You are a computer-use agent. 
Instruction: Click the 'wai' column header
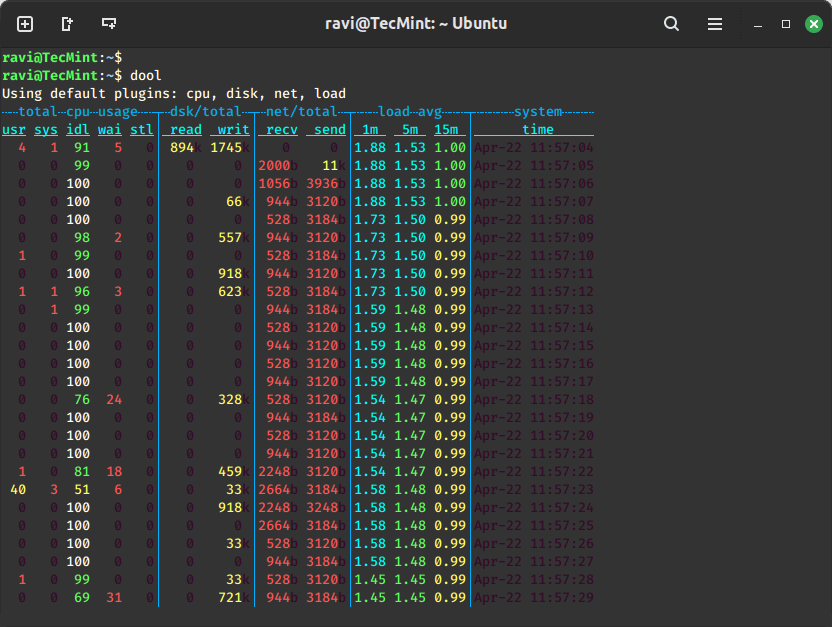click(x=109, y=129)
